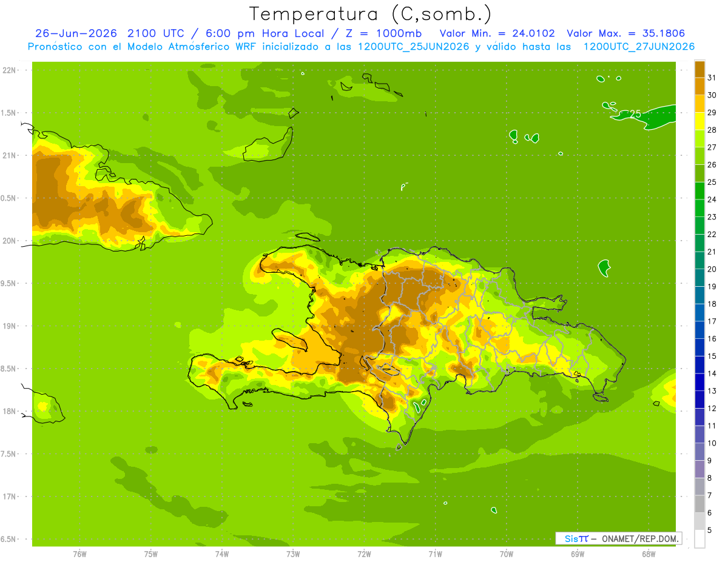Click the '70W' longitude label
This screenshot has height=562, width=728.
tap(507, 554)
